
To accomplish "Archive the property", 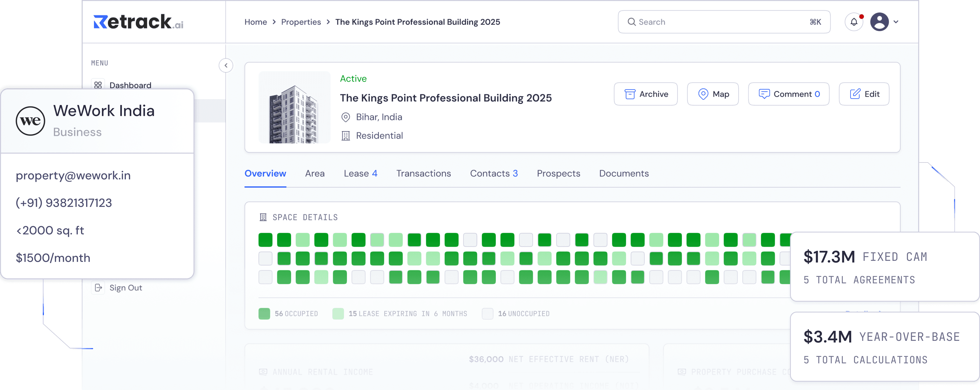I will 646,94.
